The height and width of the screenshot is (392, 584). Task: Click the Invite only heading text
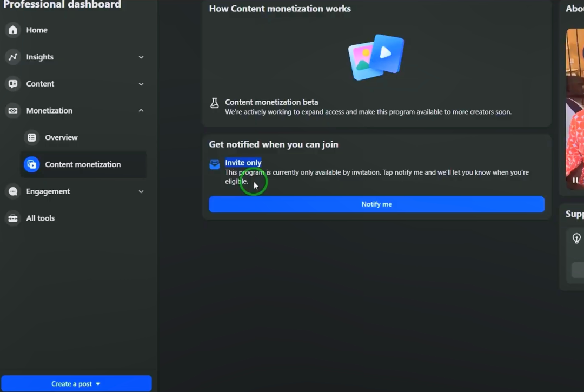click(x=243, y=163)
